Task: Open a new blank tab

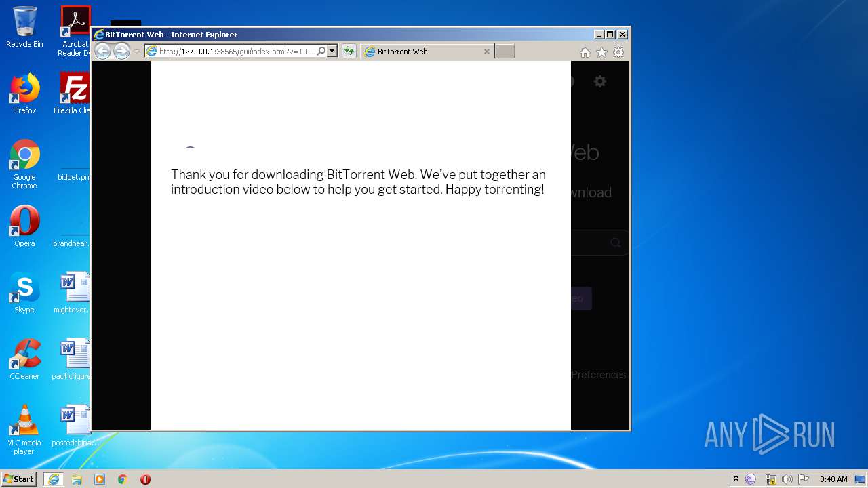Action: pyautogui.click(x=505, y=52)
